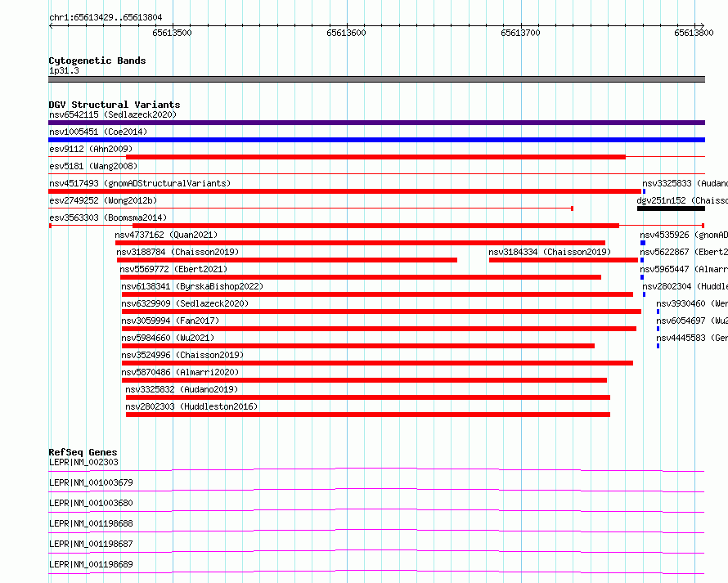This screenshot has height=583, width=728.
Task: Select the red bar under nsv3184334
Action: (564, 260)
